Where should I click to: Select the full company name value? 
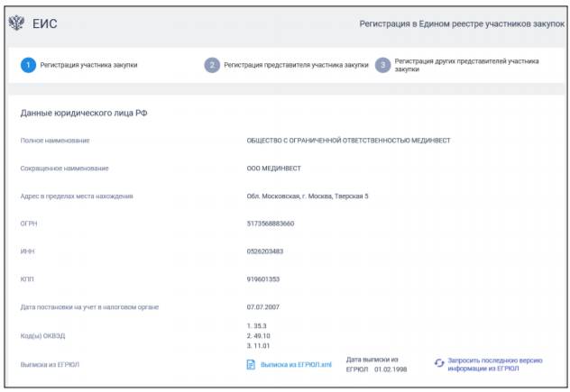click(348, 141)
